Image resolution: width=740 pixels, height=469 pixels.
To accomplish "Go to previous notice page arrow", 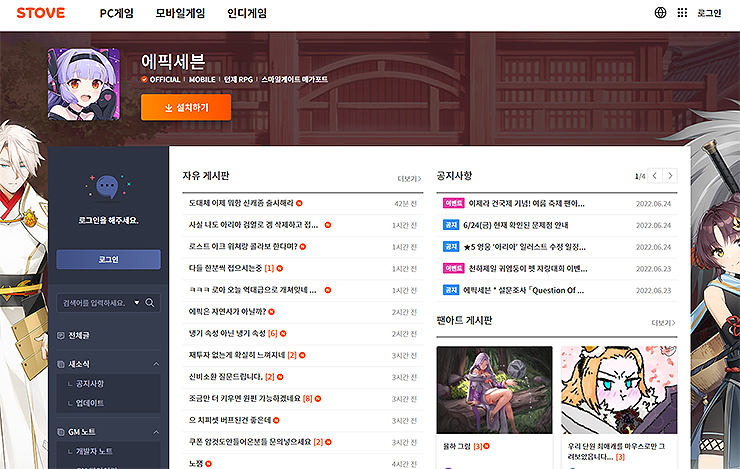I will (655, 176).
